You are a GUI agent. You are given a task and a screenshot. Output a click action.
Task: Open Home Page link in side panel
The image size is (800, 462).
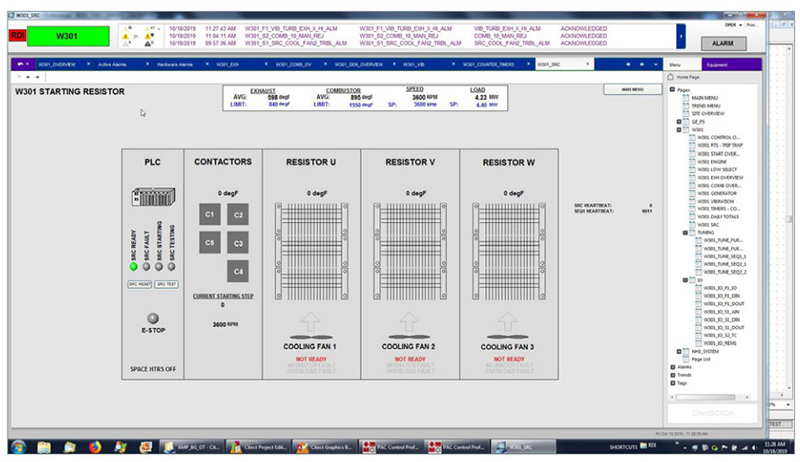688,77
